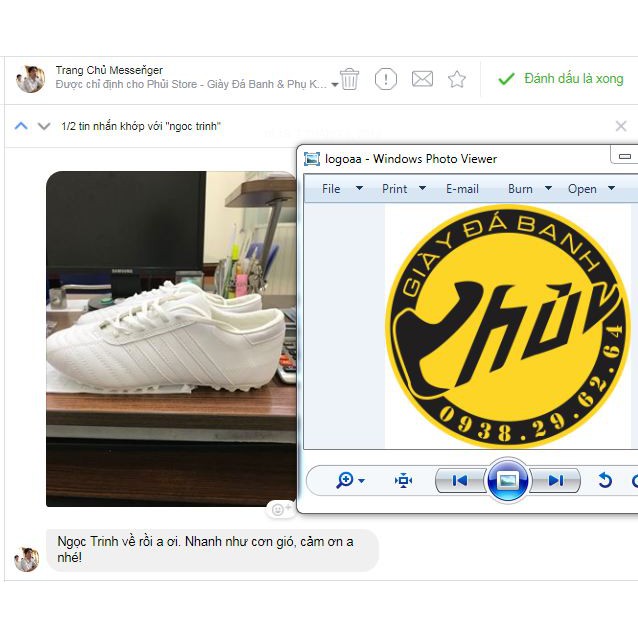Delete conversation with the trash icon
This screenshot has width=638, height=638.
[349, 79]
